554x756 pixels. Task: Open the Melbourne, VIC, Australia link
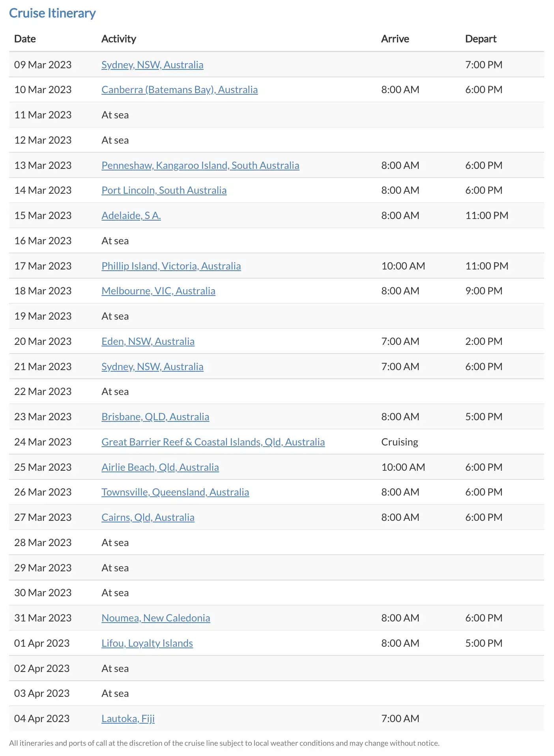click(x=158, y=291)
